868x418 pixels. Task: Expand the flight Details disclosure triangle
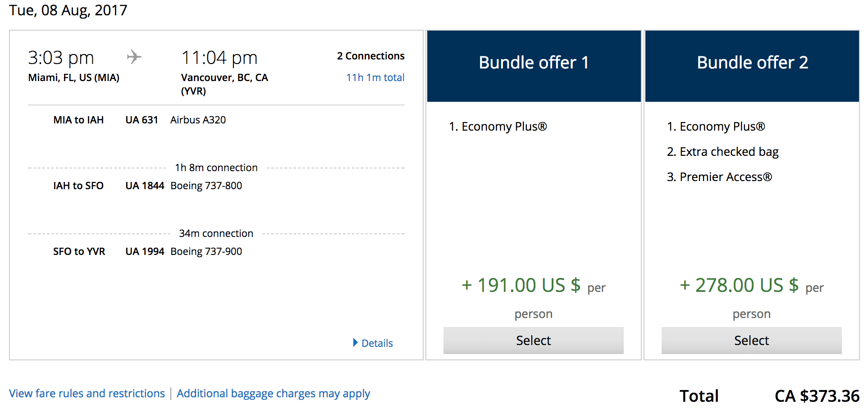[x=356, y=343]
